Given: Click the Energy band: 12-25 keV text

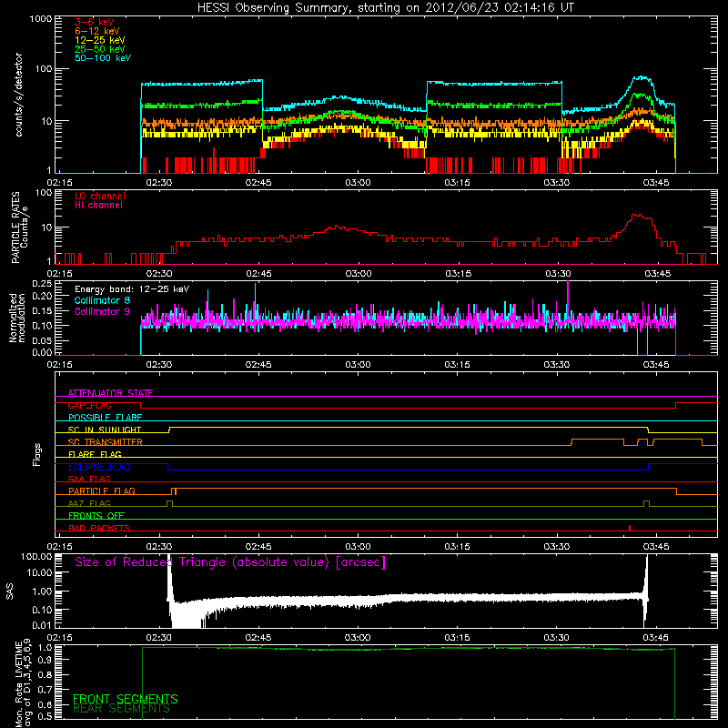Looking at the screenshot, I should pyautogui.click(x=132, y=289).
